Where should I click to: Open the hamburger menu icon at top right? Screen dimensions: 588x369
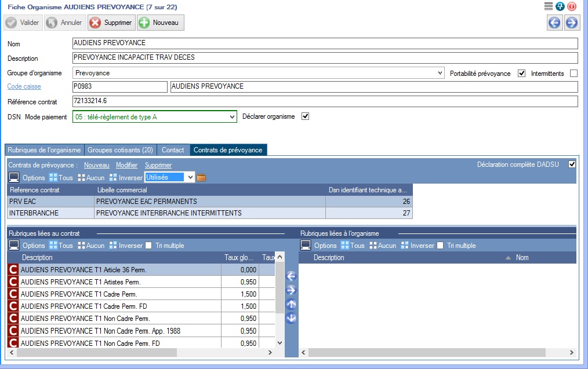(549, 6)
